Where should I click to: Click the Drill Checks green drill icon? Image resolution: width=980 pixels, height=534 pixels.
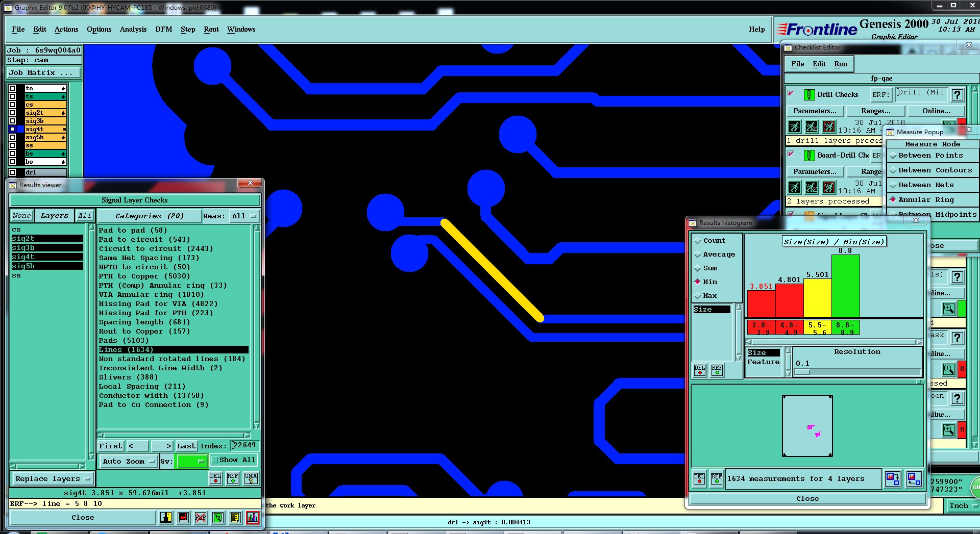point(809,95)
